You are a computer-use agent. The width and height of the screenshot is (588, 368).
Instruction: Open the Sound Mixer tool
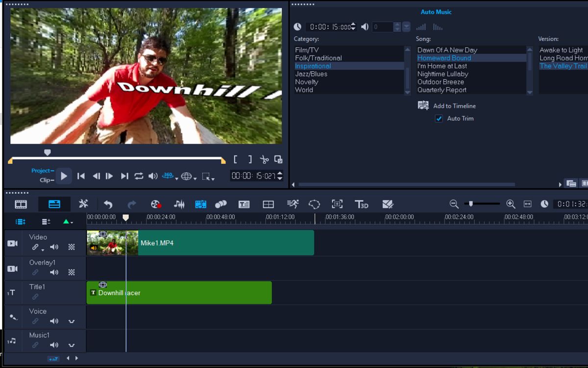tap(178, 204)
